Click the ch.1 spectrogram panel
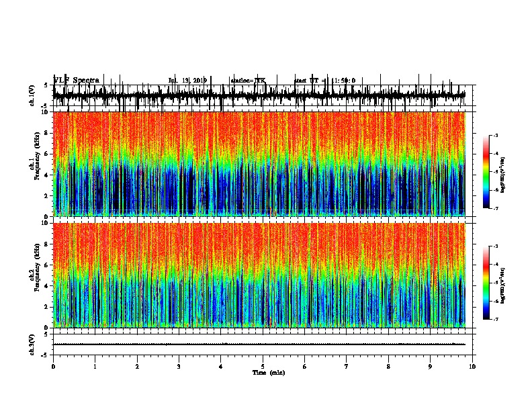The height and width of the screenshot is (411, 532). [x=259, y=164]
